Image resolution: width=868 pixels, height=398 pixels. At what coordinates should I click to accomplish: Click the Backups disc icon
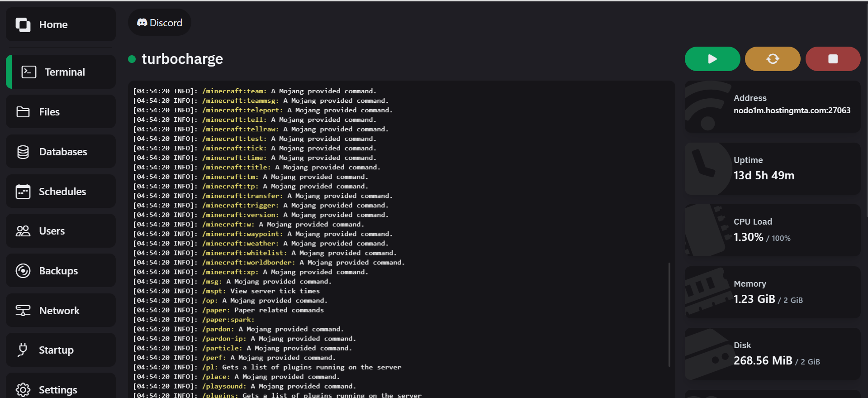(x=23, y=271)
